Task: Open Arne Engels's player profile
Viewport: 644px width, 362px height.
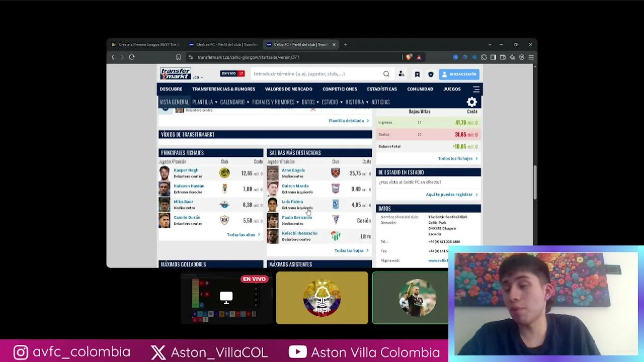Action: (293, 170)
